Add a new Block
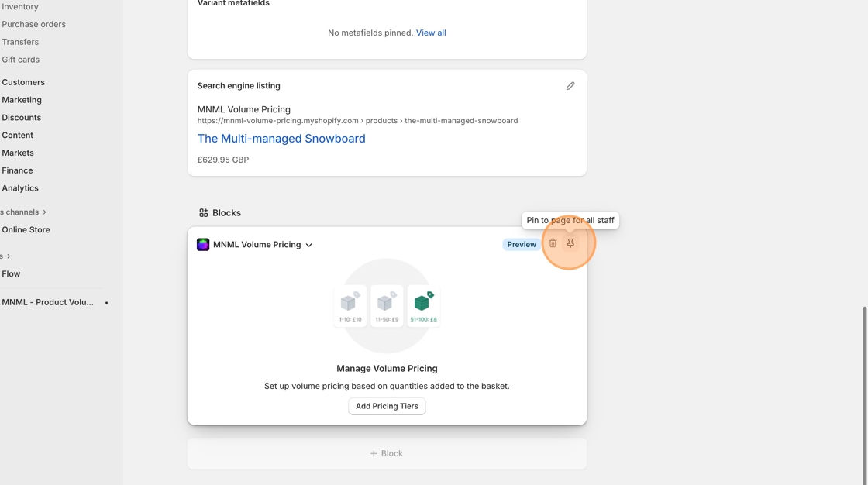This screenshot has height=485, width=868. point(387,453)
